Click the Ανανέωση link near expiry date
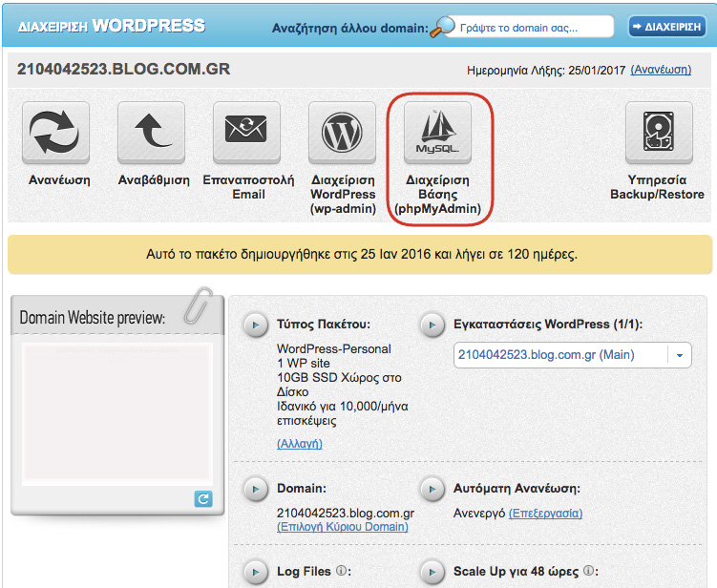This screenshot has width=717, height=588. (x=661, y=70)
